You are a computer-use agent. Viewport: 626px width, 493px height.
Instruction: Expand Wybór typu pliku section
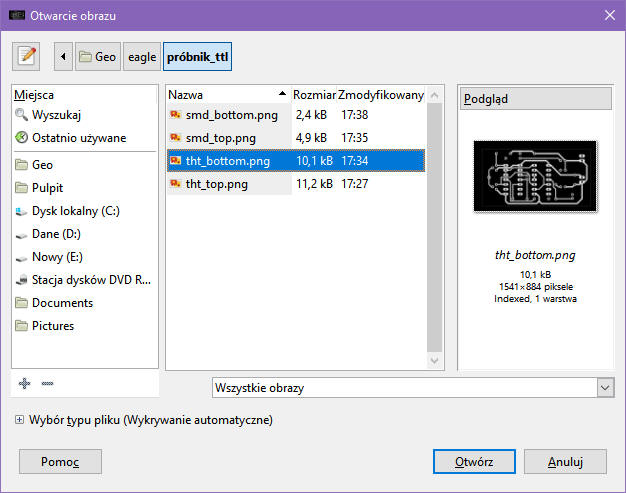click(20, 420)
